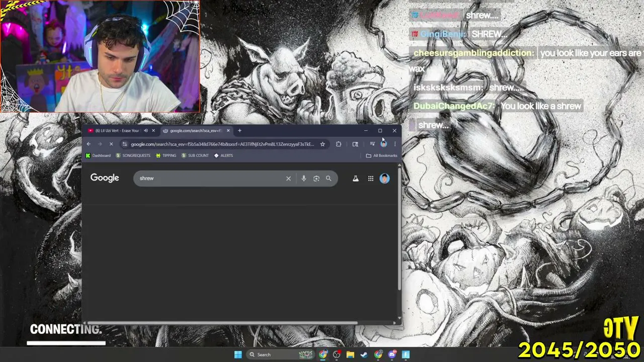Image resolution: width=644 pixels, height=362 pixels.
Task: Click chat username cheesursgamblingaddiction
Action: [473, 53]
